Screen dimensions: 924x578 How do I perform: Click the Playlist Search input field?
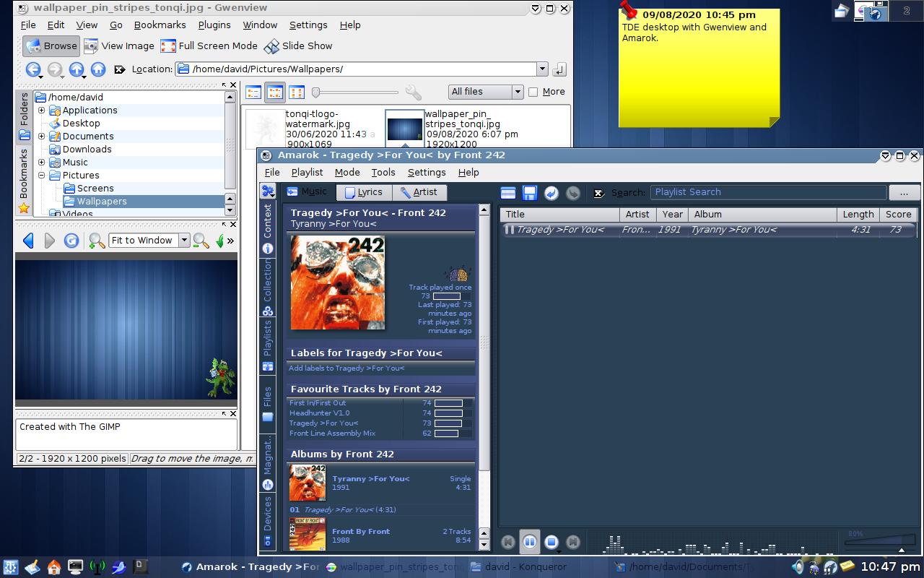(768, 192)
